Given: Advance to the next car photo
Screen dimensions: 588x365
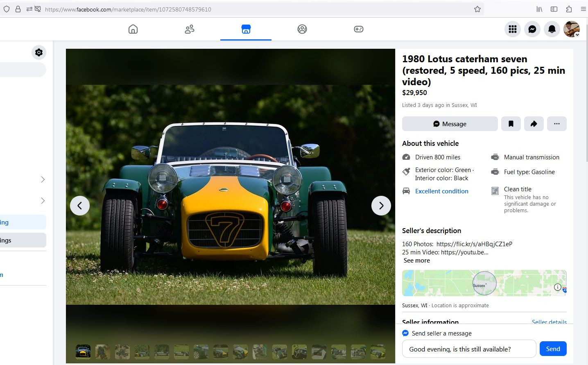Looking at the screenshot, I should click(381, 206).
